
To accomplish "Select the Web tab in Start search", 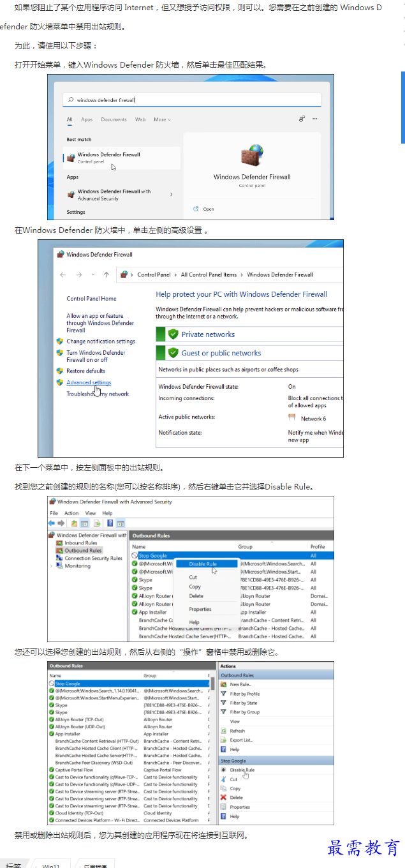I will pos(140,119).
